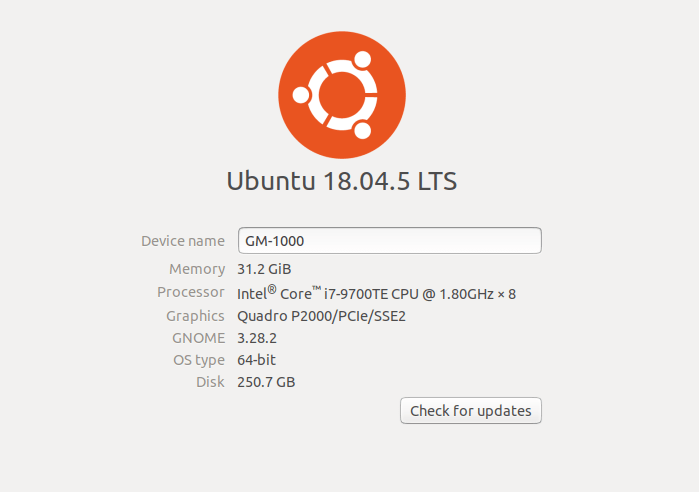Click the Device name label
The width and height of the screenshot is (699, 492).
click(x=183, y=241)
